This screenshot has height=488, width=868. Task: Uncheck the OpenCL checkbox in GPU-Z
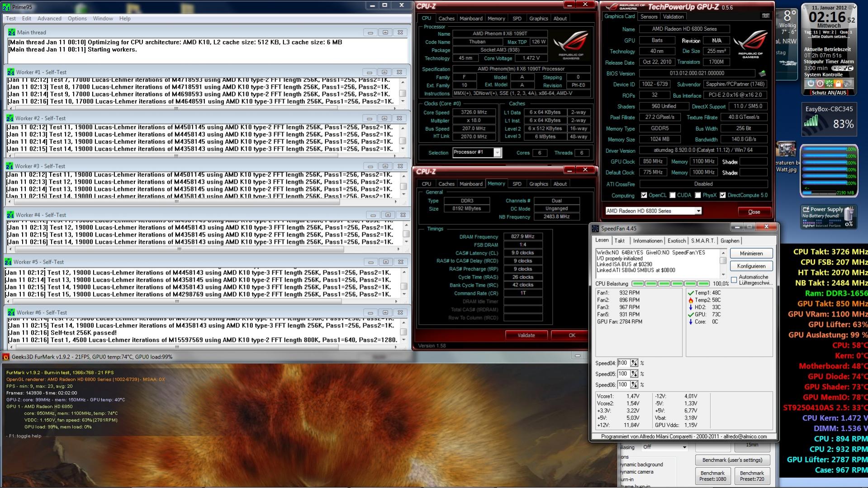click(644, 195)
